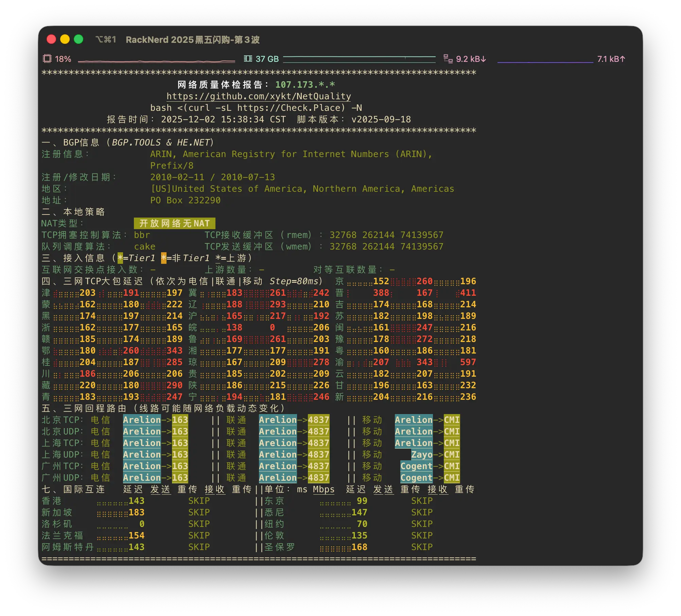Click the Zayo route label for Shanghai UDP
Viewport: 681px width, 616px height.
pyautogui.click(x=422, y=455)
